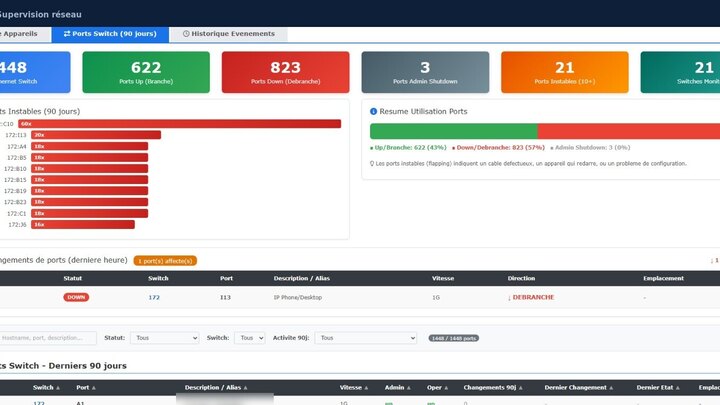This screenshot has width=720, height=405.
Task: Click the 18x bar for 172:B5
Action: (x=90, y=158)
